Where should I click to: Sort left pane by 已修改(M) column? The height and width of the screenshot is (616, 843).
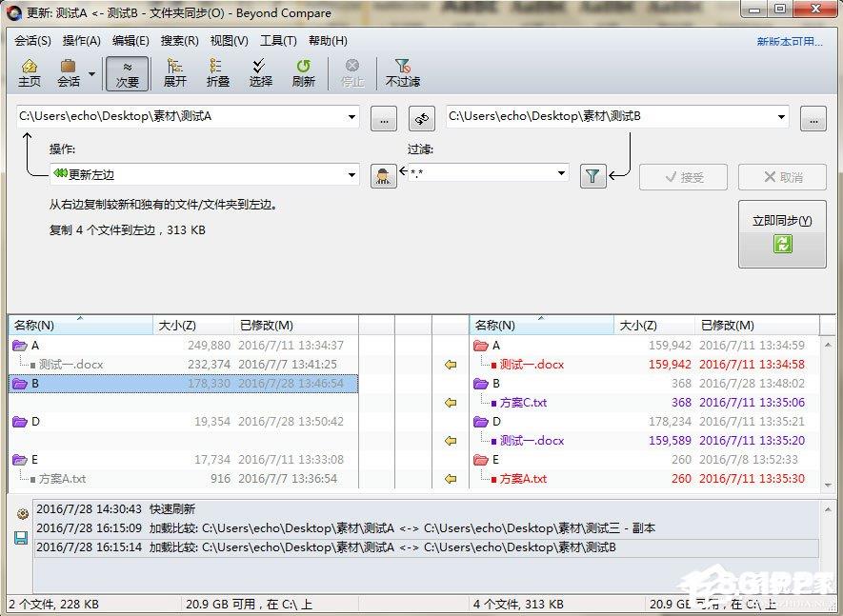click(295, 326)
